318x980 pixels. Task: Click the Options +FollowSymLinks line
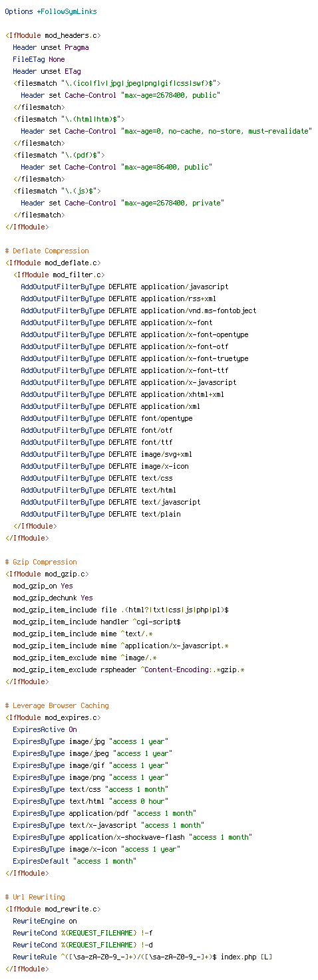(x=51, y=12)
